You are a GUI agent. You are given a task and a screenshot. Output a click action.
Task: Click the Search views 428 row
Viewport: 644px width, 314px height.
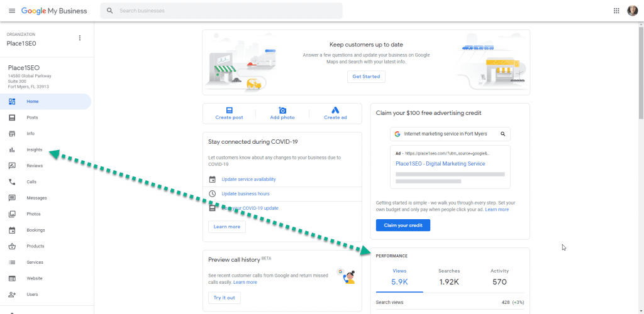point(450,303)
